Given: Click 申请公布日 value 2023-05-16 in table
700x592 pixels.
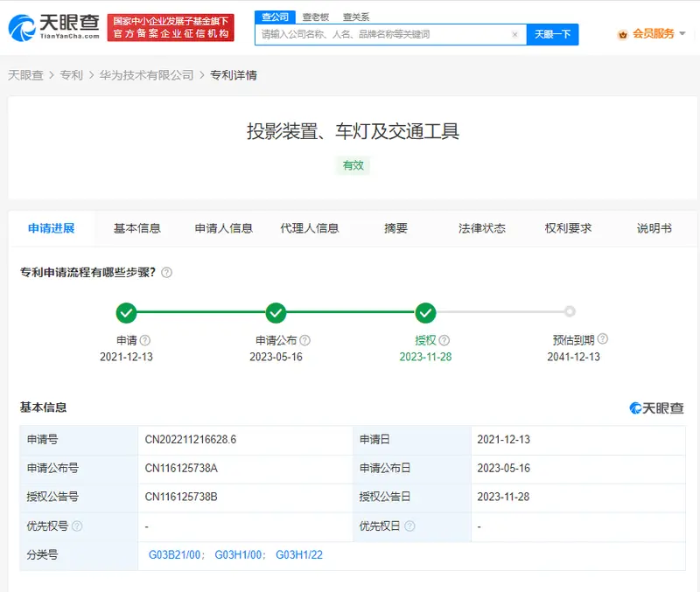Looking at the screenshot, I should coord(504,468).
